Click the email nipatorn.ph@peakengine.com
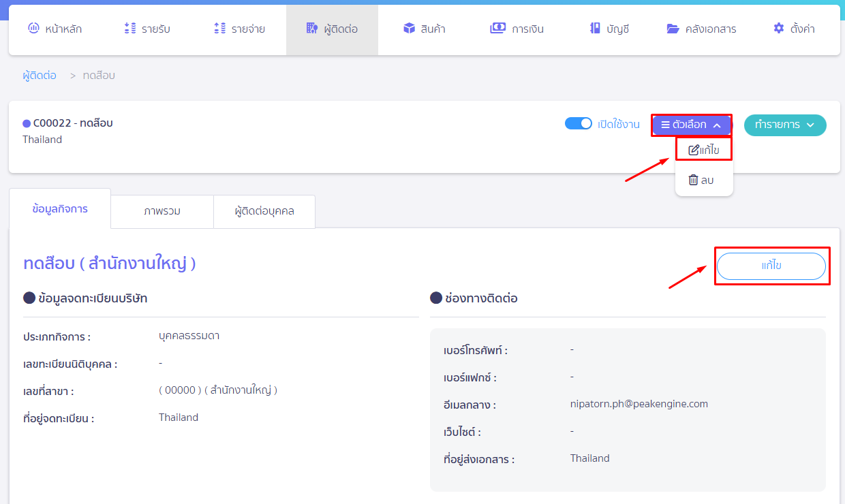845x504 pixels. 639,404
